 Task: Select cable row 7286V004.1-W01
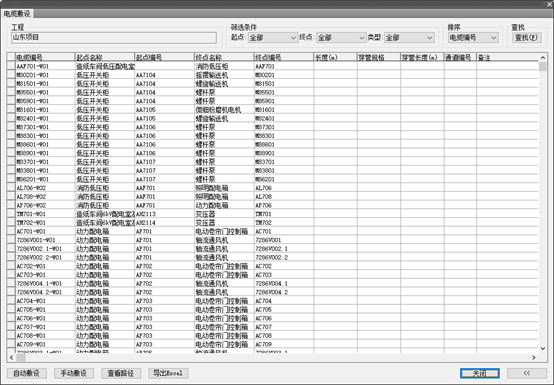click(272, 283)
